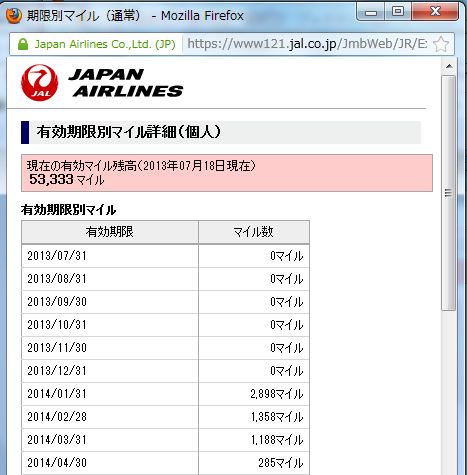Click the JAL crane logo
The image size is (467, 475).
(x=40, y=82)
